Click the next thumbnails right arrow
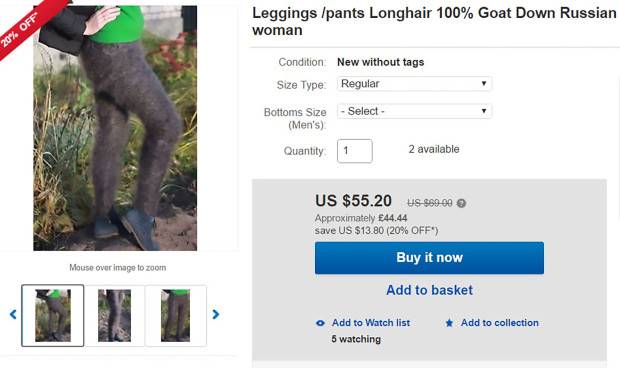 215,314
